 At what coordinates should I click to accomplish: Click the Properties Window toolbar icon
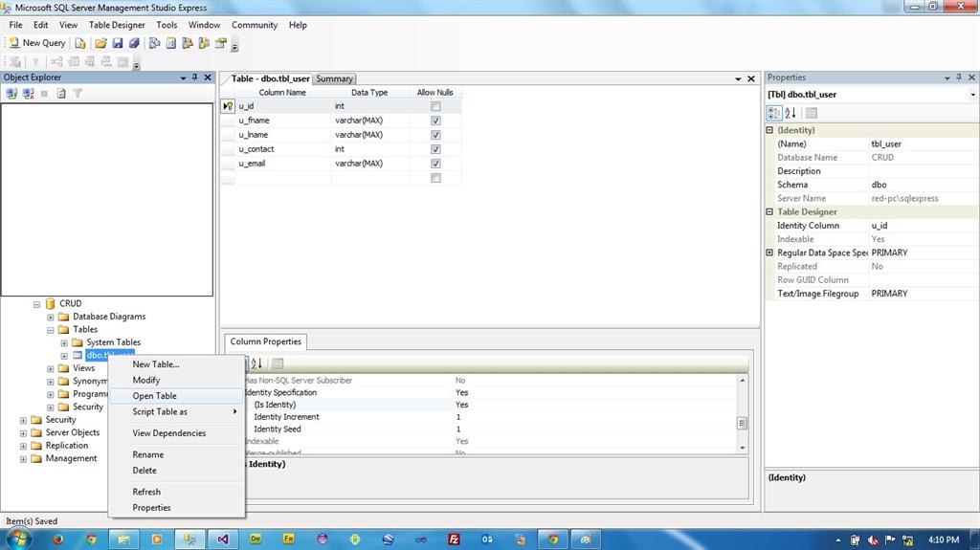click(221, 43)
